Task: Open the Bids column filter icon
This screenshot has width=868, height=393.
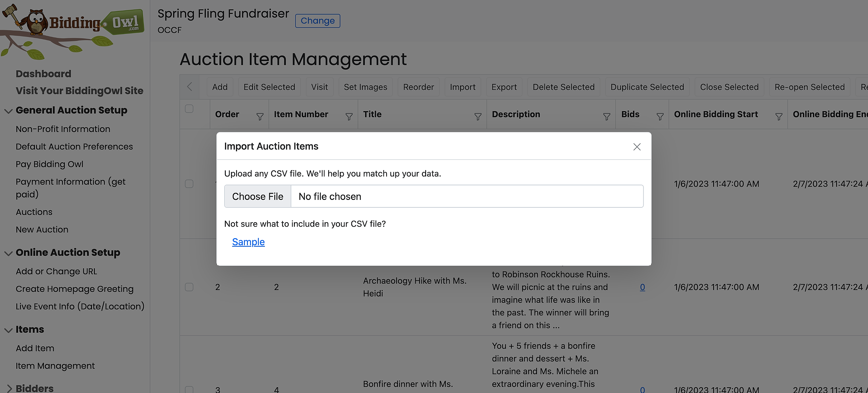Action: coord(660,117)
